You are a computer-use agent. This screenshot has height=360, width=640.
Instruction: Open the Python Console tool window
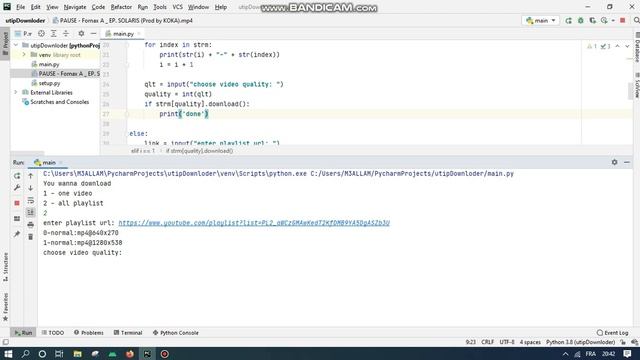coord(176,333)
